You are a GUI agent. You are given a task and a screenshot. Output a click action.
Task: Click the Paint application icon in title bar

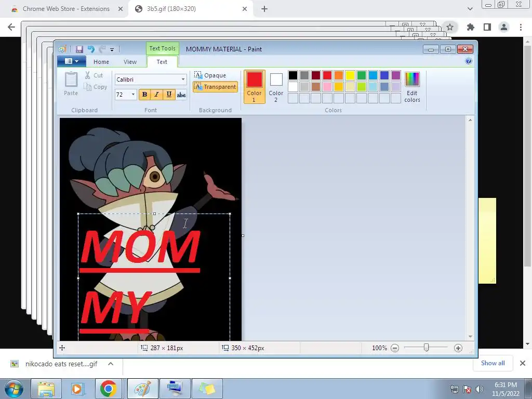coord(62,49)
